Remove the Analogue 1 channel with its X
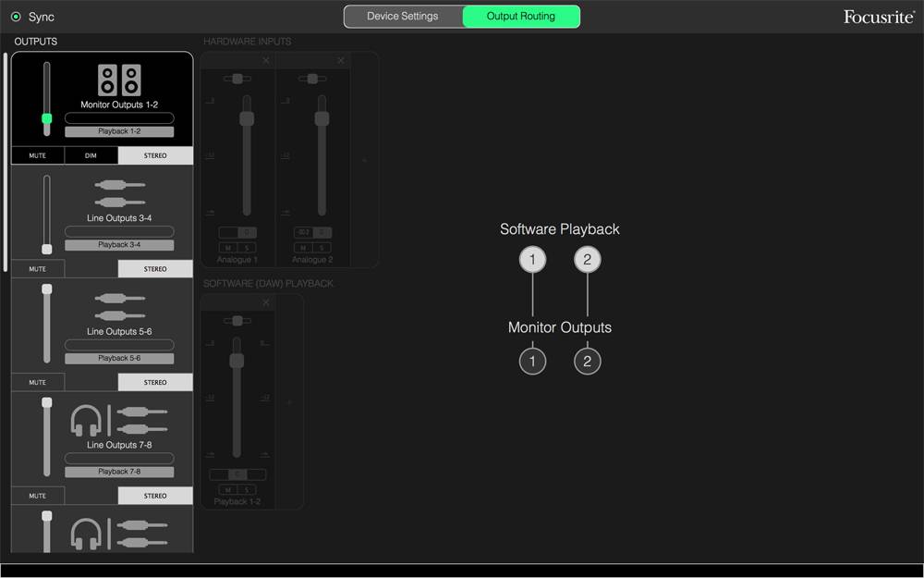The height and width of the screenshot is (578, 924). pyautogui.click(x=266, y=60)
